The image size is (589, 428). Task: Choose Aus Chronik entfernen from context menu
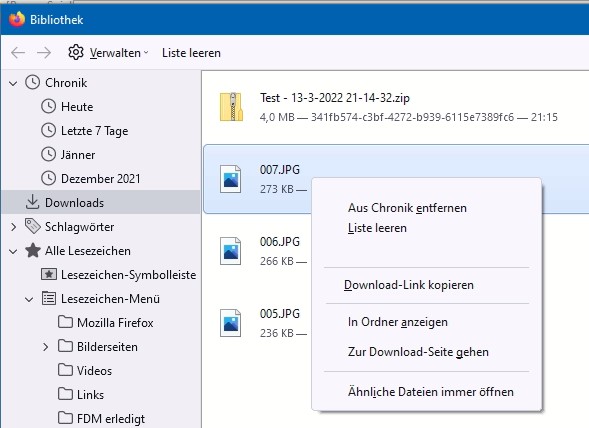tap(407, 208)
